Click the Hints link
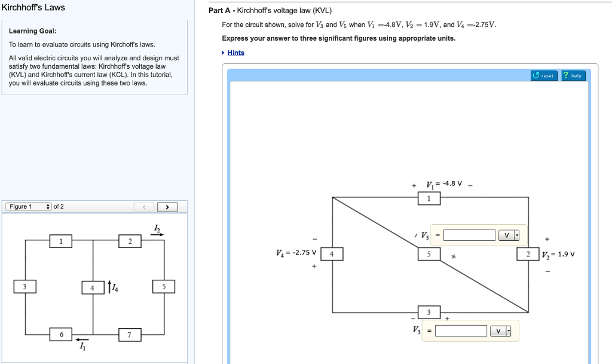Image resolution: width=612 pixels, height=364 pixels. (x=234, y=53)
